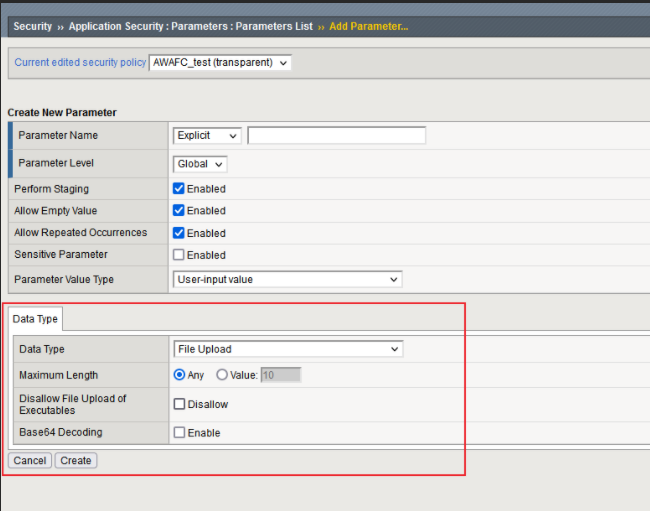Click the Create button

point(75,461)
